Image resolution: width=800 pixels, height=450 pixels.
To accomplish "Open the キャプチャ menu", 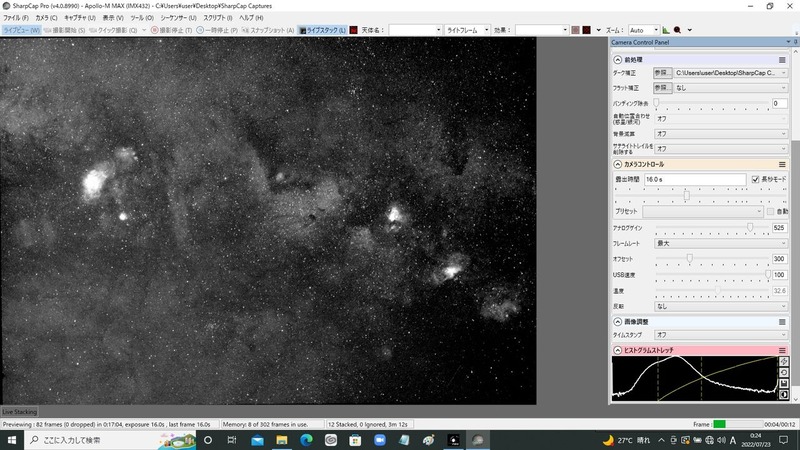I will click(x=80, y=18).
